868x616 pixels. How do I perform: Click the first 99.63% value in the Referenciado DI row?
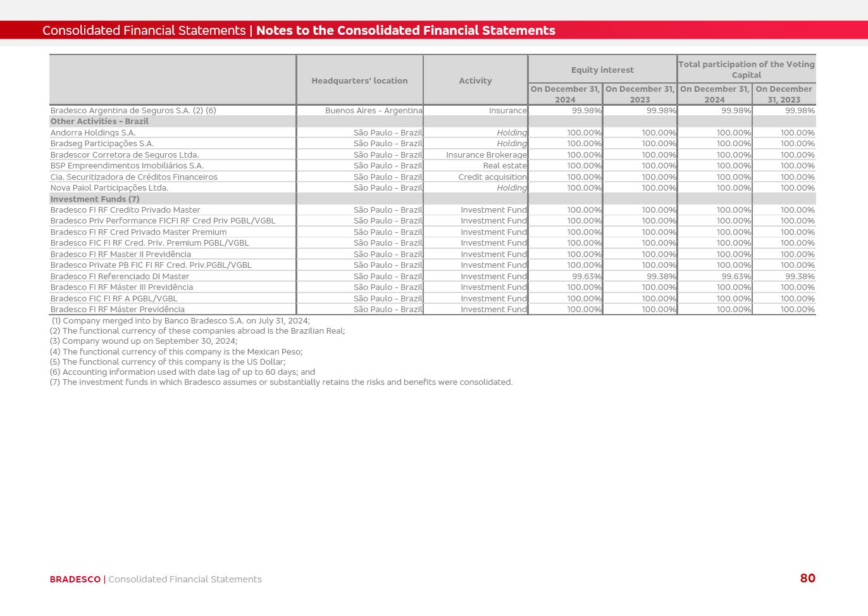click(586, 277)
